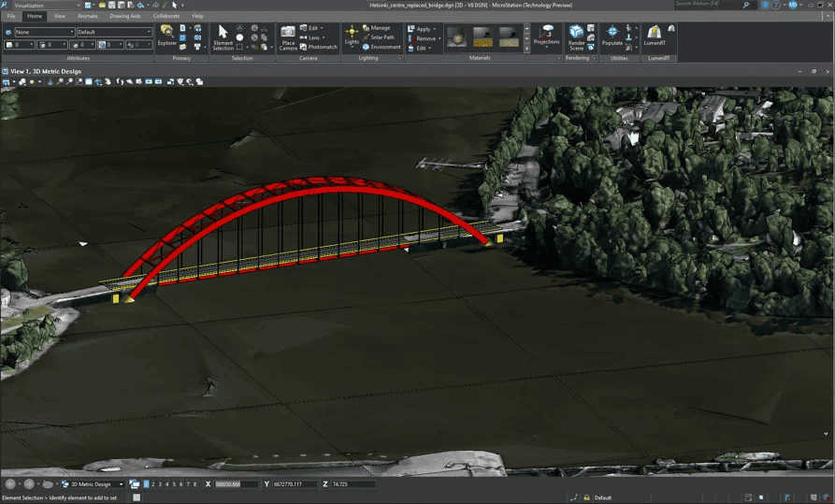Click the active lock icon in status bar
835x504 pixels.
click(586, 497)
